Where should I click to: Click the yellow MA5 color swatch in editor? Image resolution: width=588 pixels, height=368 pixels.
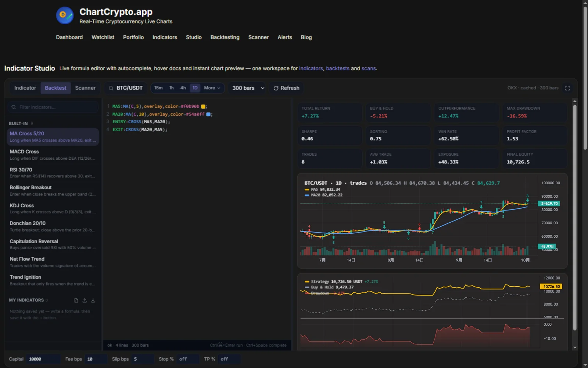(203, 106)
